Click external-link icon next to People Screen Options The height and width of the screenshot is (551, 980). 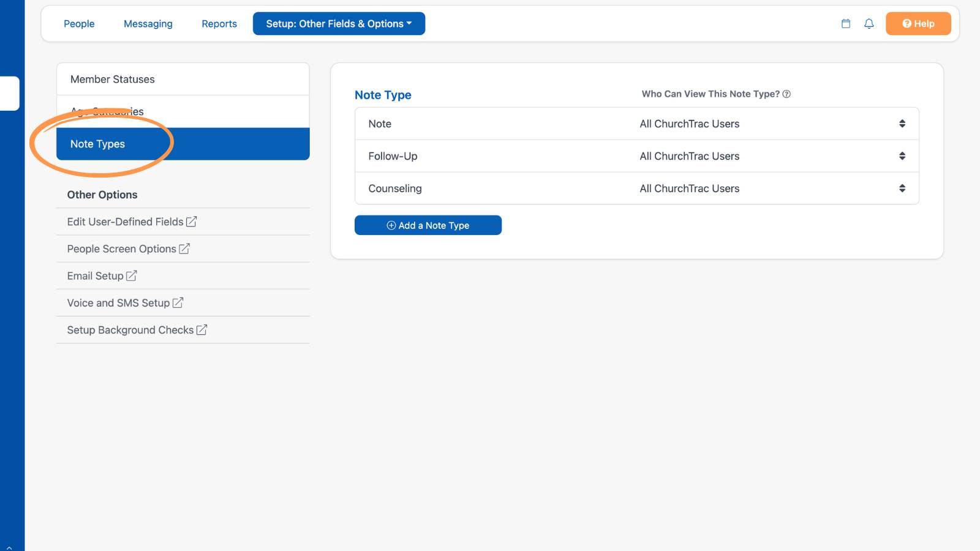(184, 249)
